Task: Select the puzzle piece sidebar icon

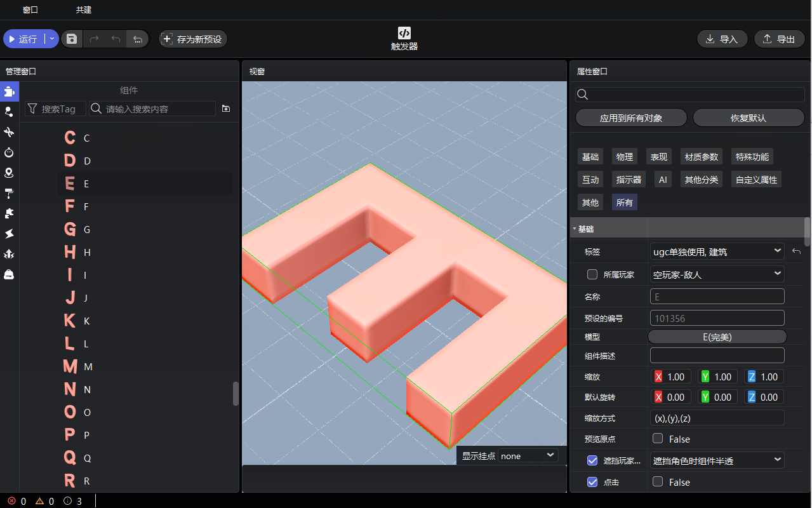Action: [9, 213]
